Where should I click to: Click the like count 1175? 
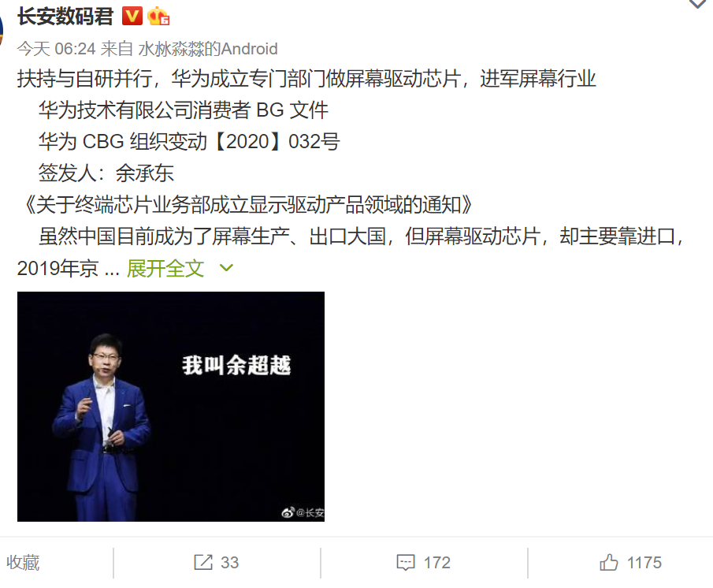click(644, 563)
